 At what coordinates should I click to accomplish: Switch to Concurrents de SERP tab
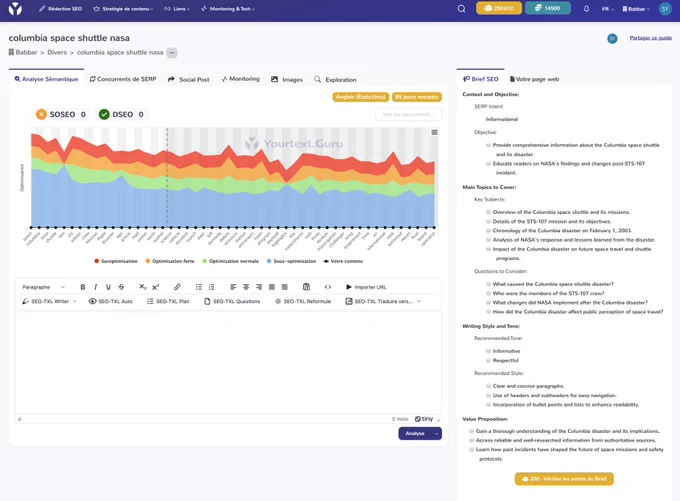point(123,79)
